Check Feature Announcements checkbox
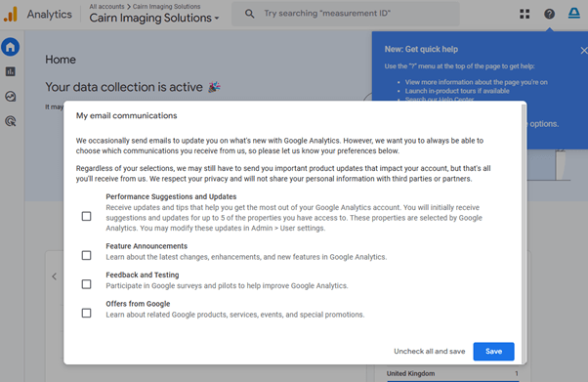The image size is (588, 382). click(86, 255)
